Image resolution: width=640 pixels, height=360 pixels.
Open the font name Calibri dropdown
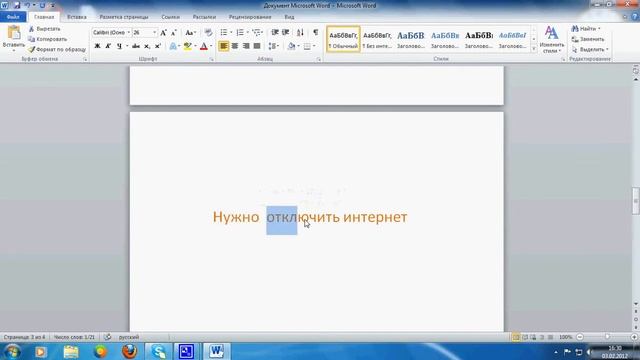(129, 32)
